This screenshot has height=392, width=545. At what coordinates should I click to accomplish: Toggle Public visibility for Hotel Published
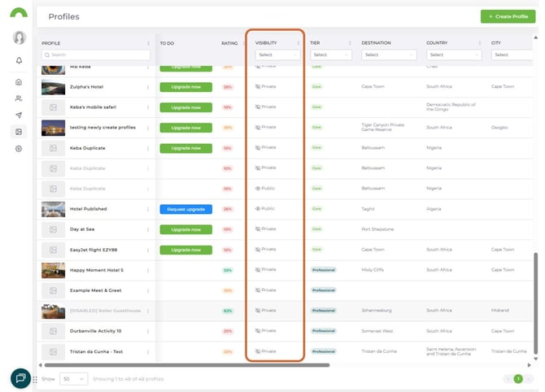[x=265, y=208]
